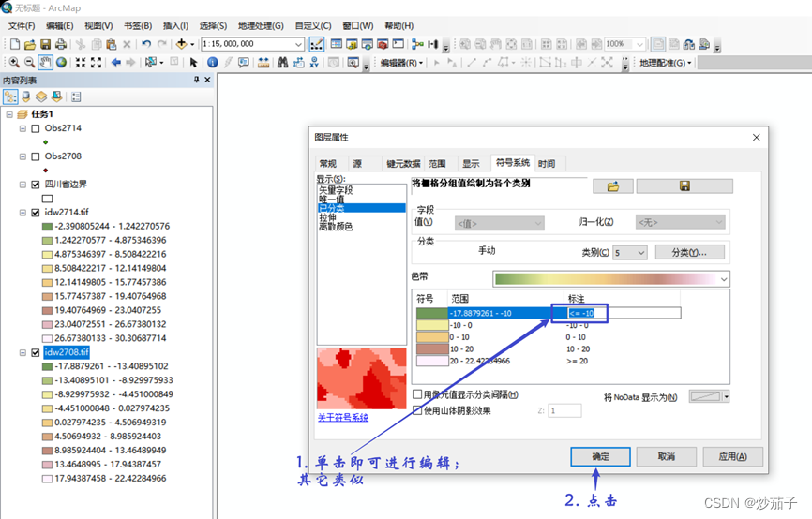Check the Obs2714 layer checkbox
Screen dimensions: 812x519
point(36,128)
